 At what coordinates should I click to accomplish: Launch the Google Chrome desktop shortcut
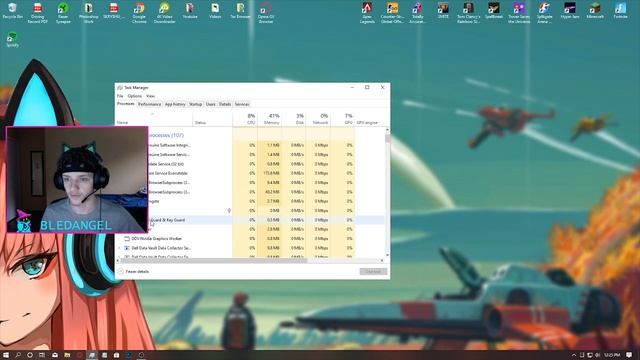[139, 12]
